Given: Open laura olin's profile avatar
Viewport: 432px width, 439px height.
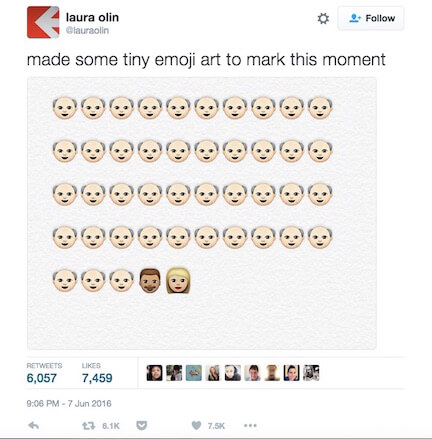Looking at the screenshot, I should [x=43, y=22].
